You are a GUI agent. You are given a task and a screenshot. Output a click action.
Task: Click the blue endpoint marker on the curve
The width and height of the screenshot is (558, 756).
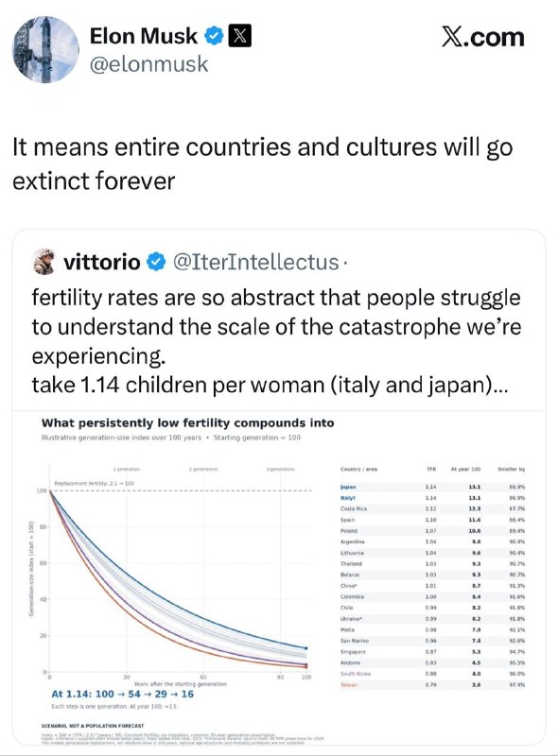pos(306,648)
